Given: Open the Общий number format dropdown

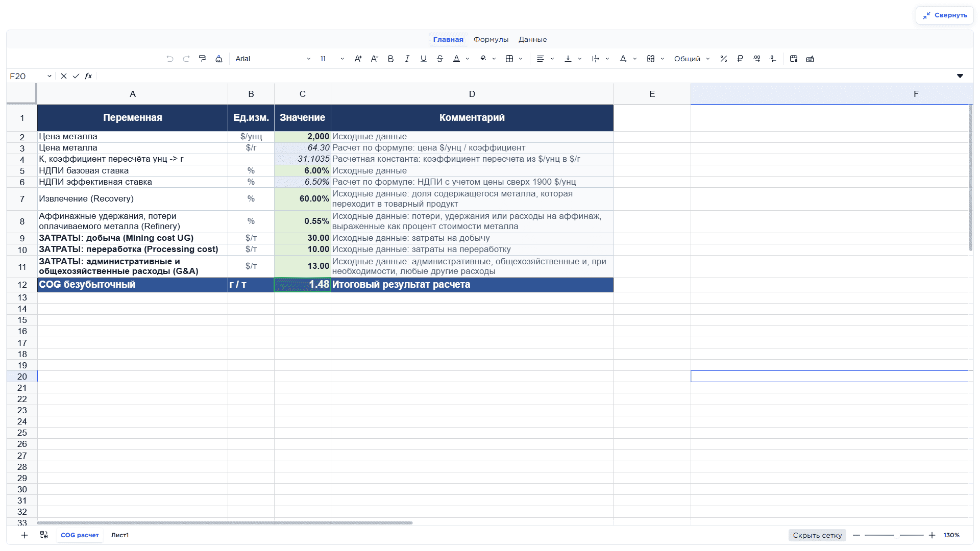Looking at the screenshot, I should [x=692, y=59].
